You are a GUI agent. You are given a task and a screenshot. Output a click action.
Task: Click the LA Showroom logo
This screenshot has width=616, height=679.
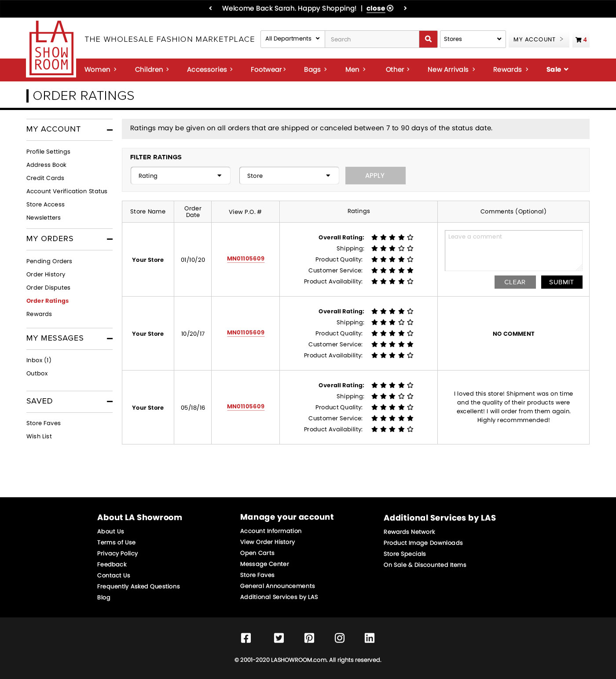pos(51,49)
